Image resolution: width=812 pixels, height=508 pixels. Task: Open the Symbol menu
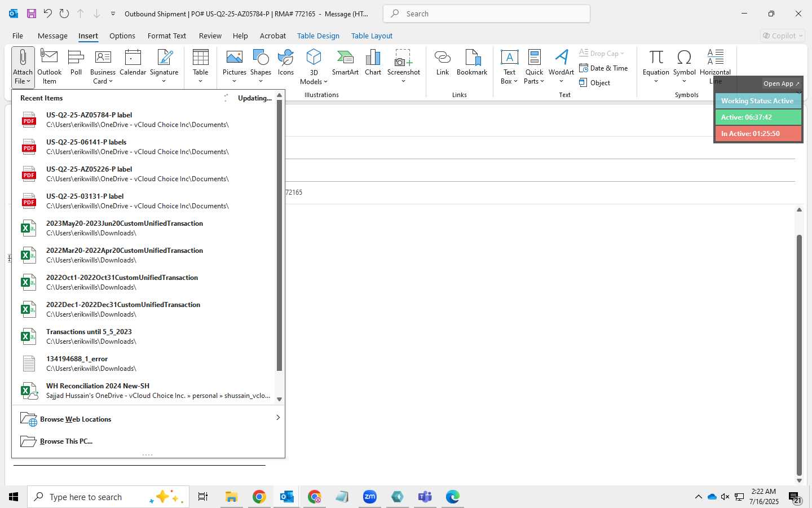684,67
